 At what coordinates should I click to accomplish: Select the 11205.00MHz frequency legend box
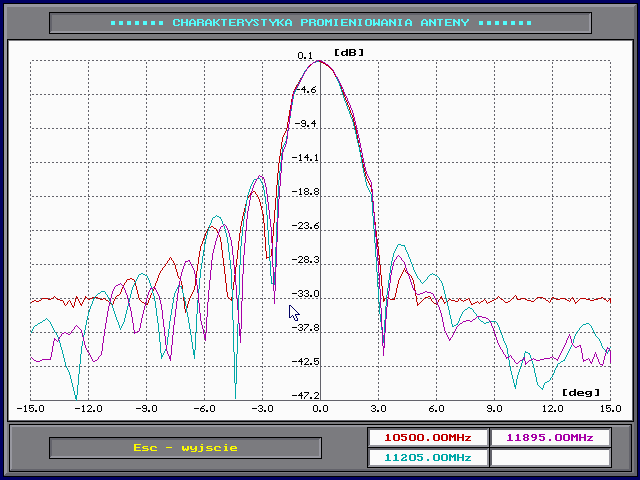[427, 458]
